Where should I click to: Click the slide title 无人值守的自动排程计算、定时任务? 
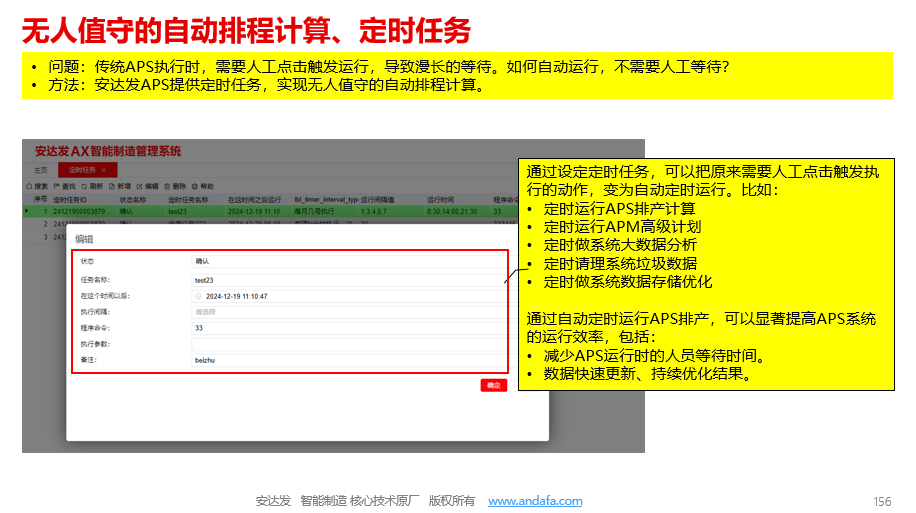(246, 30)
